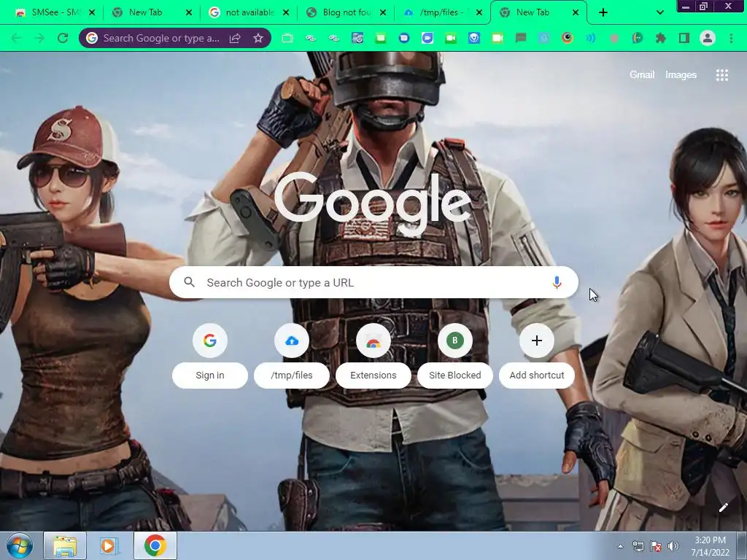This screenshot has height=560, width=747.
Task: Open Windows Explorer from the taskbar
Action: tap(65, 545)
